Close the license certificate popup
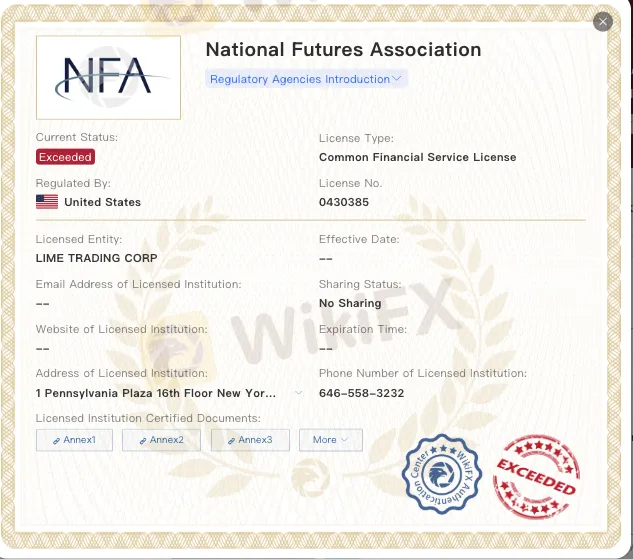 pyautogui.click(x=603, y=22)
